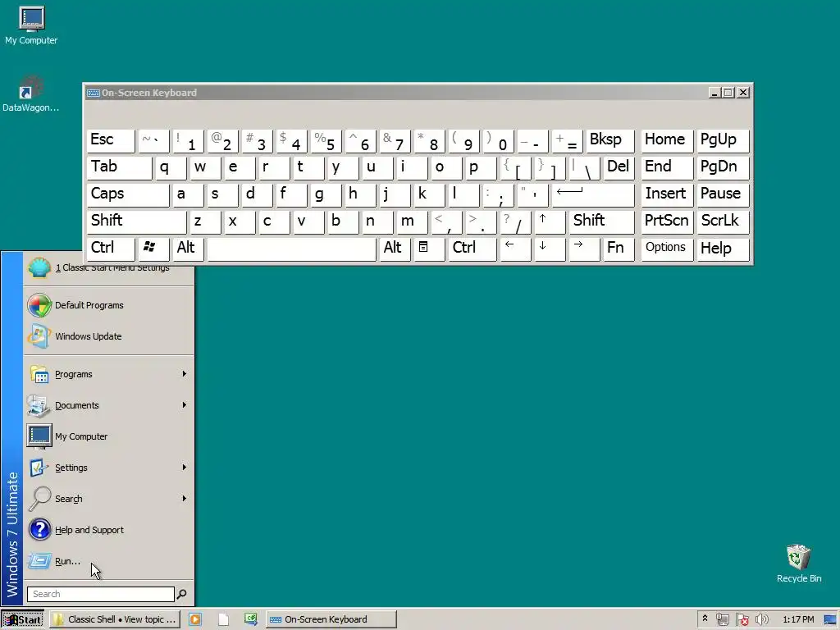This screenshot has height=630, width=840.
Task: Switch to Classic Shell taskbar window
Action: 114,619
